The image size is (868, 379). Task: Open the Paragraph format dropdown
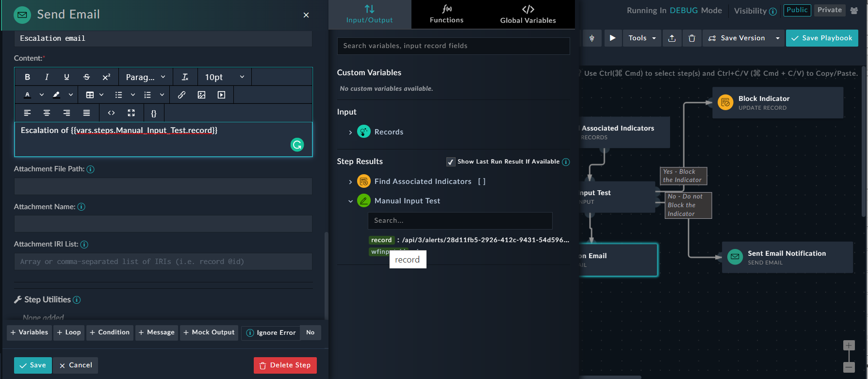pos(145,77)
